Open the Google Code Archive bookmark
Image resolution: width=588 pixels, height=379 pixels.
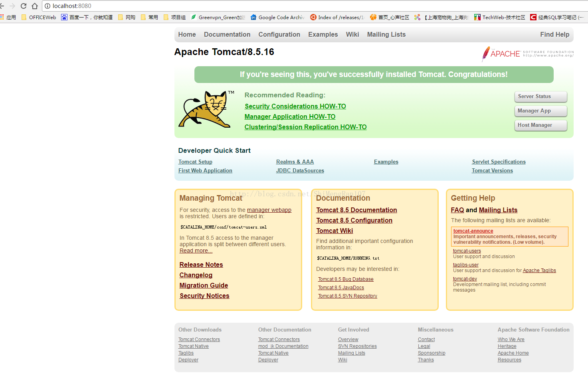point(277,17)
